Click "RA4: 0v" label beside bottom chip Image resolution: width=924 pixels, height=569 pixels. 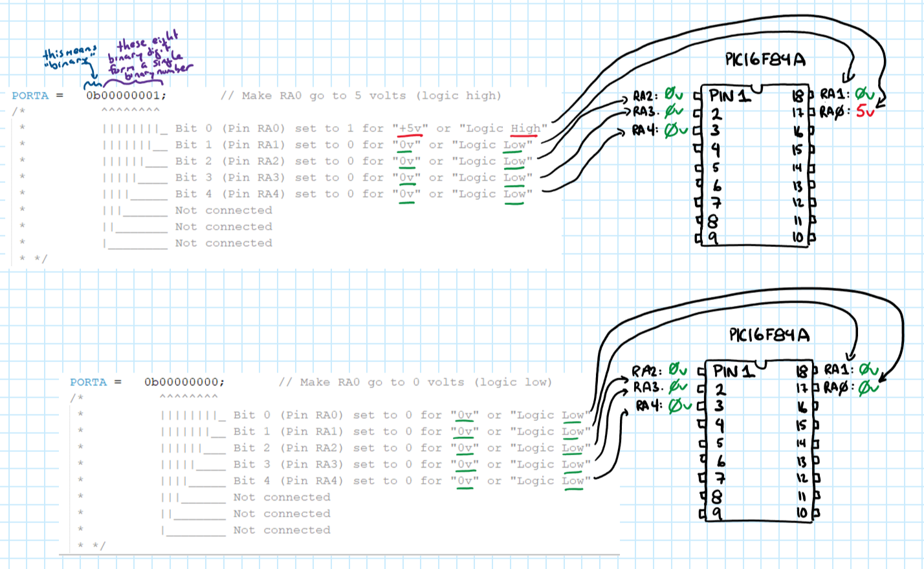pos(664,405)
